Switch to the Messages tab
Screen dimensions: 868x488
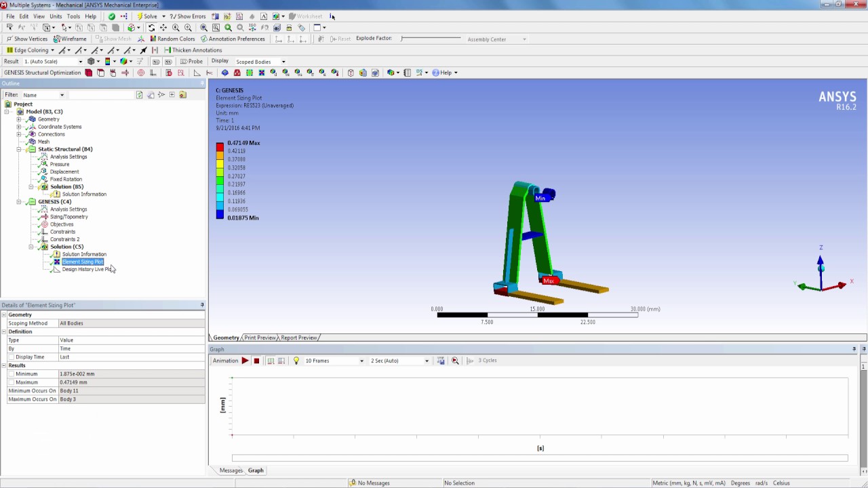coord(231,470)
